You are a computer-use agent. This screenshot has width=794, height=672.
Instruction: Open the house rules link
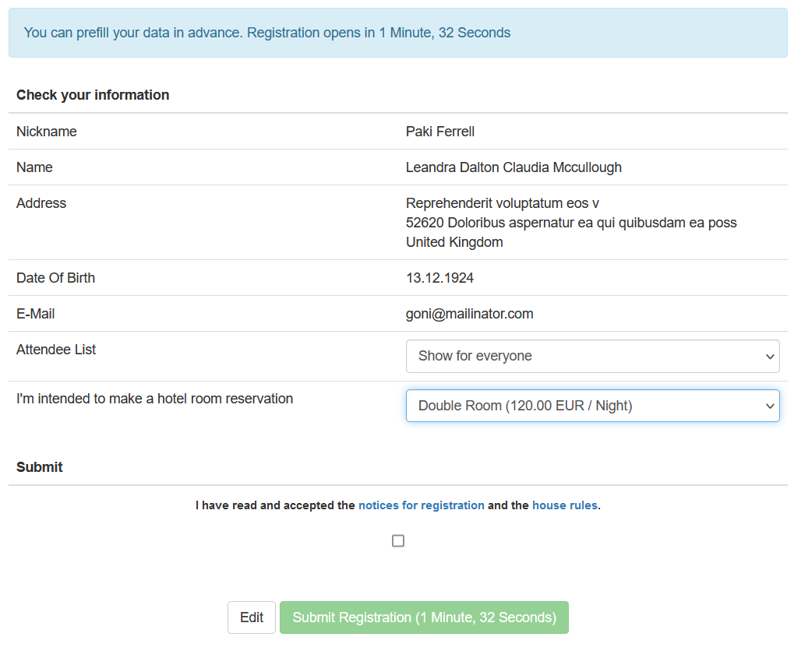point(564,505)
